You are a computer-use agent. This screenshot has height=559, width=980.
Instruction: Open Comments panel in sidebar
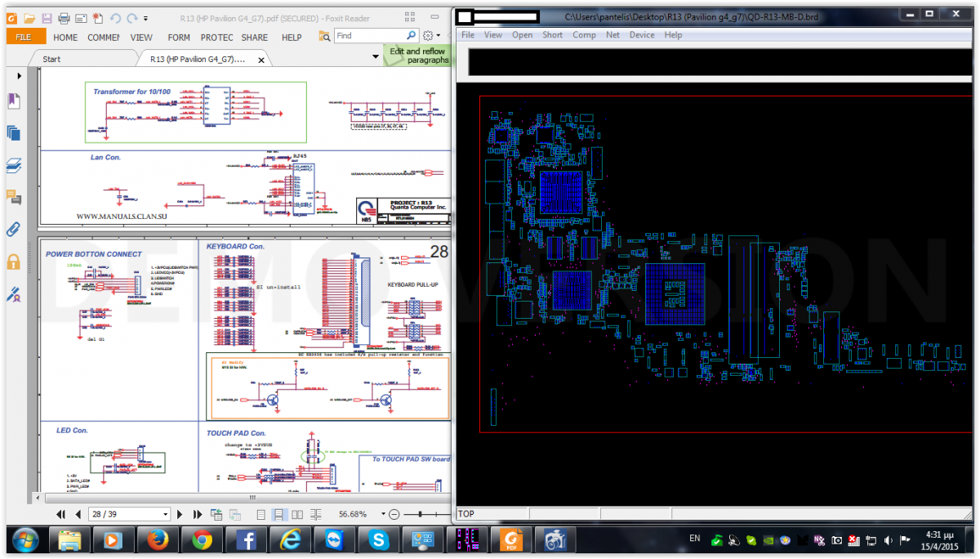click(x=14, y=197)
